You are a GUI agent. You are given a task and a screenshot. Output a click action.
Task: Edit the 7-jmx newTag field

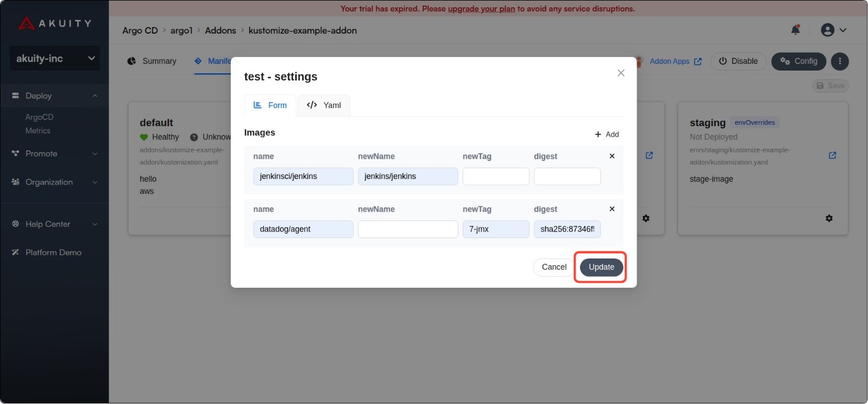[x=496, y=229]
